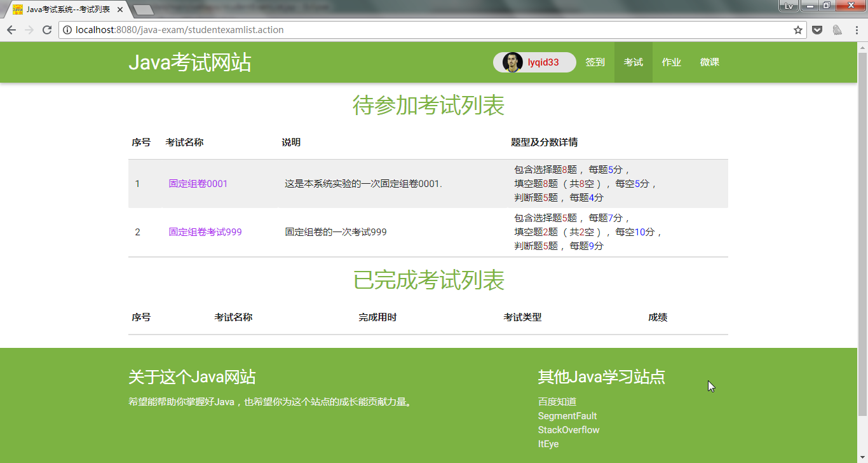The width and height of the screenshot is (868, 463).
Task: Click the 已完成考试列表 heading
Action: [x=428, y=280]
